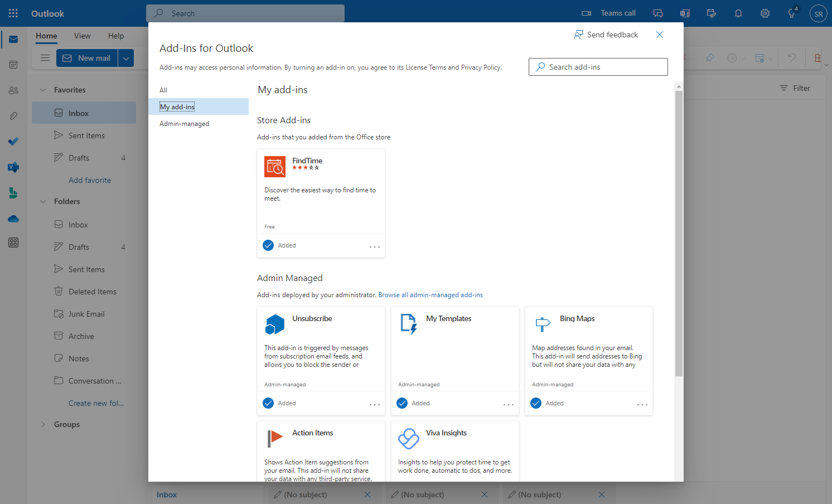Open Bing Maps more options ellipsis
This screenshot has height=504, width=832.
pos(642,404)
